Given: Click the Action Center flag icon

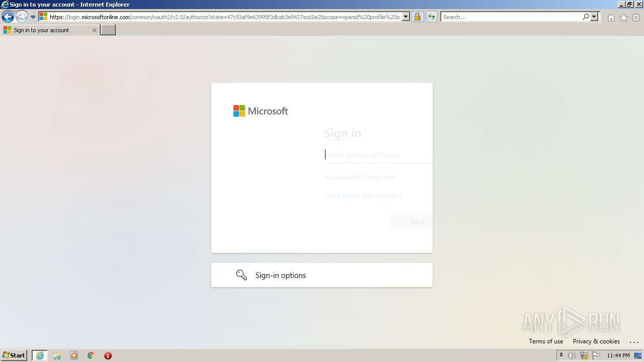Looking at the screenshot, I should pyautogui.click(x=596, y=355).
